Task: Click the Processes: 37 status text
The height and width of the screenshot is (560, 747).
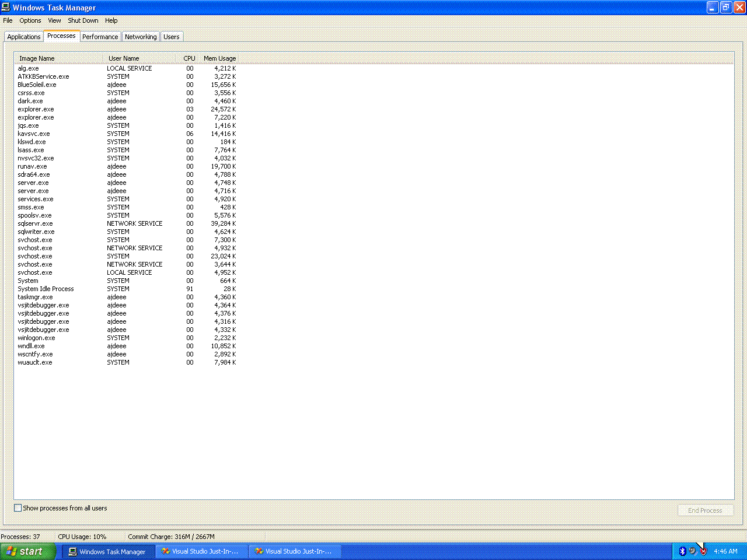Action: pyautogui.click(x=20, y=537)
